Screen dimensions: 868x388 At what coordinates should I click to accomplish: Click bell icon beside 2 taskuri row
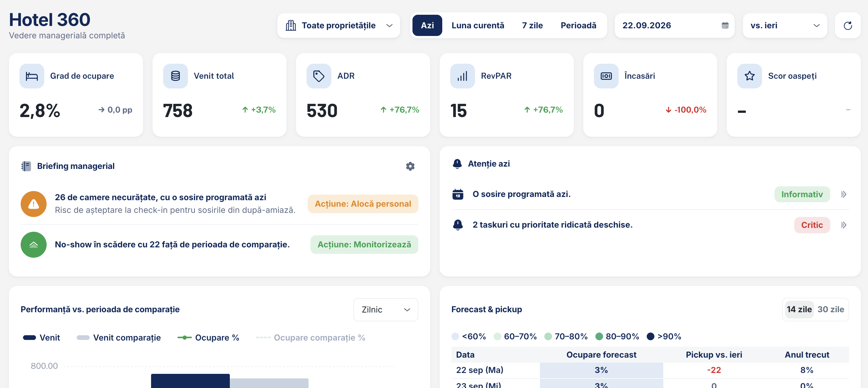(x=458, y=225)
